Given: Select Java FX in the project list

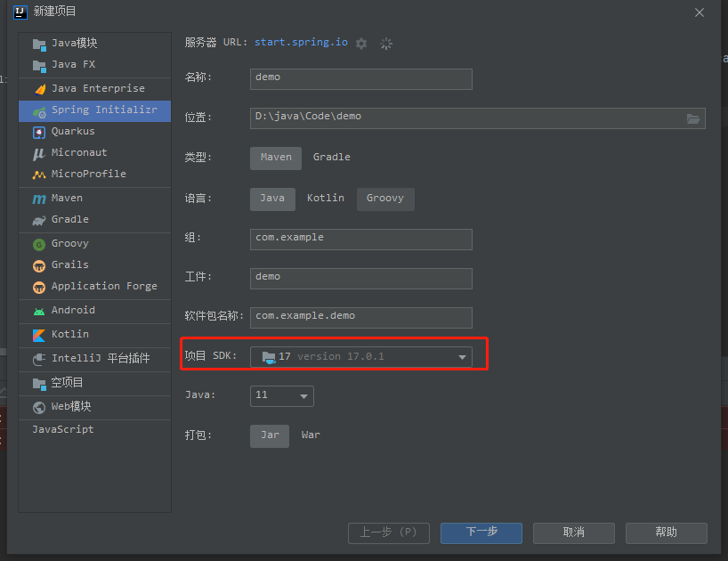Looking at the screenshot, I should [94, 64].
